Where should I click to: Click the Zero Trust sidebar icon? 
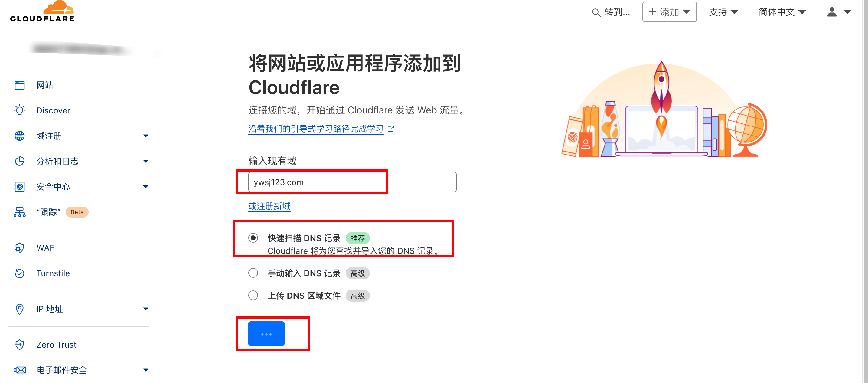point(20,345)
